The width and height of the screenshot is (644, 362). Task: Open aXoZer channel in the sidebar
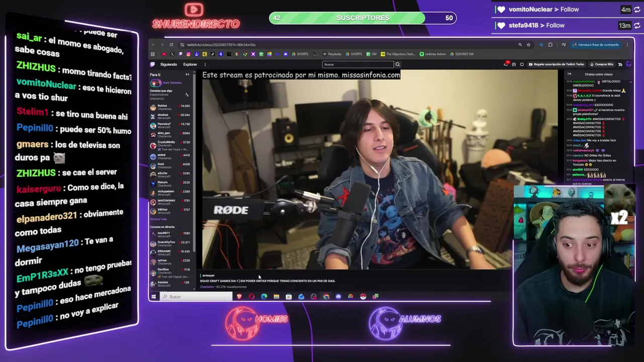coord(170,174)
